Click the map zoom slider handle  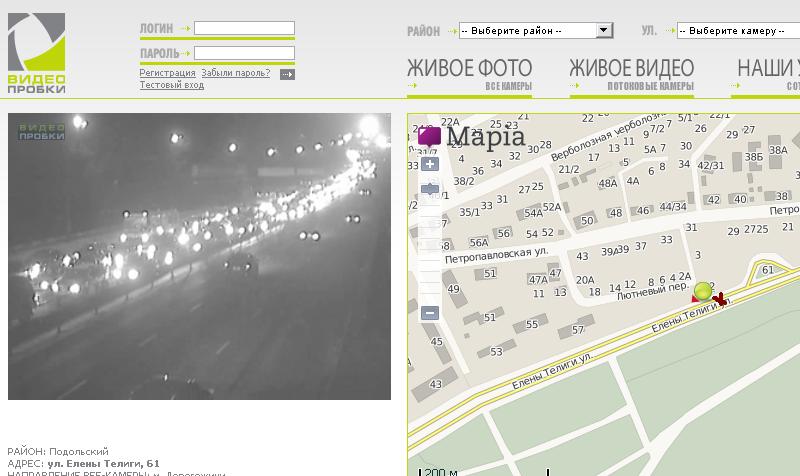coord(430,189)
